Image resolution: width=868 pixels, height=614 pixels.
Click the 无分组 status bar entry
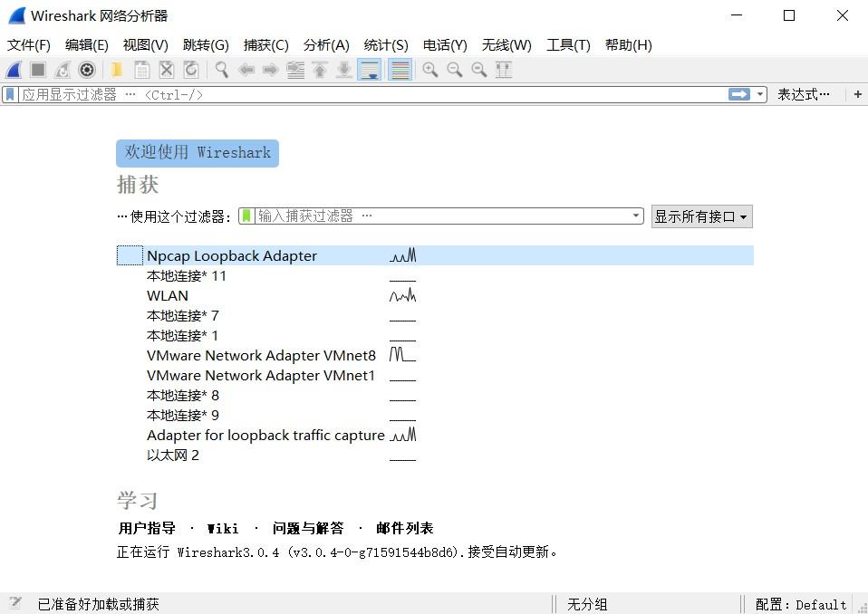point(587,605)
